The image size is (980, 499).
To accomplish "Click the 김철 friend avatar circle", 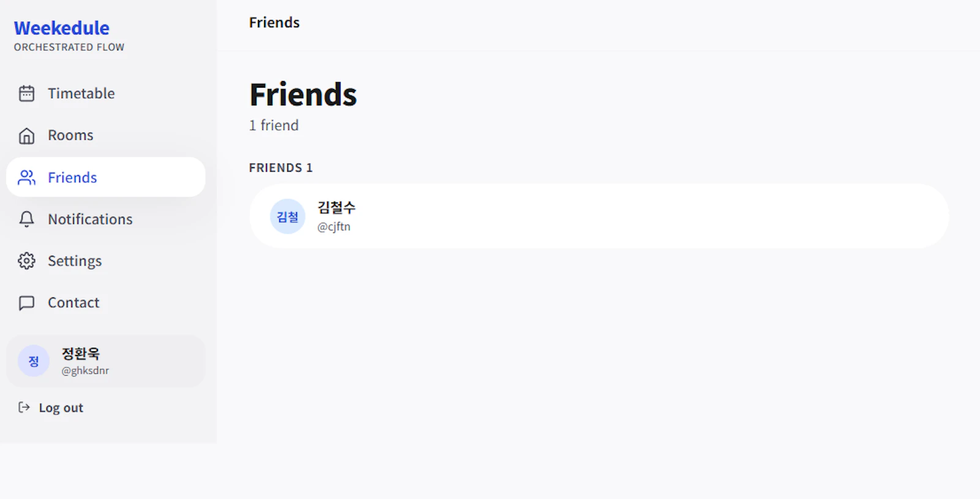I will (x=287, y=216).
